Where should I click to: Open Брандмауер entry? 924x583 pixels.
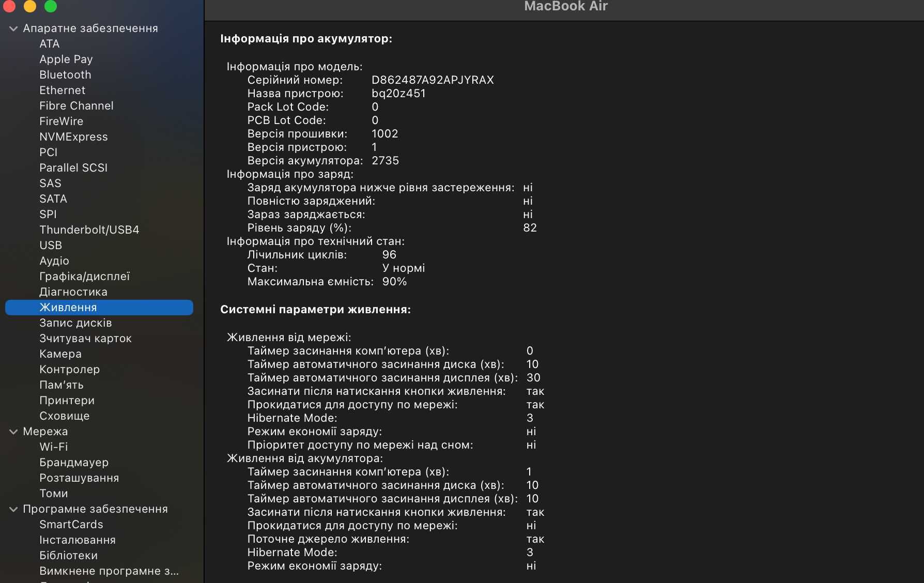tap(74, 463)
